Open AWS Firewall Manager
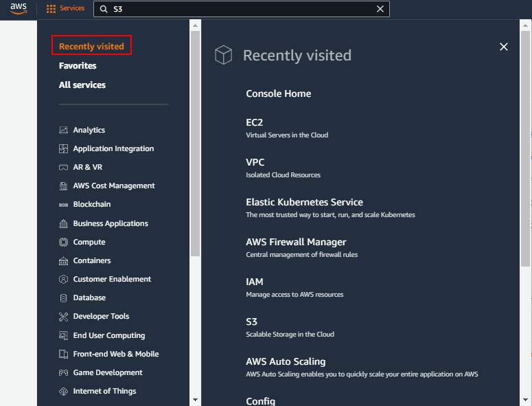Image resolution: width=532 pixels, height=406 pixels. click(296, 242)
